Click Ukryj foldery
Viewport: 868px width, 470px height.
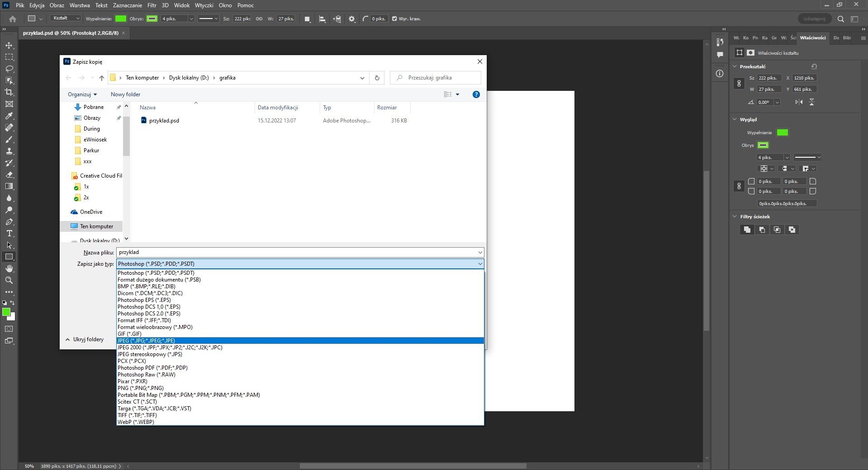[x=85, y=339]
